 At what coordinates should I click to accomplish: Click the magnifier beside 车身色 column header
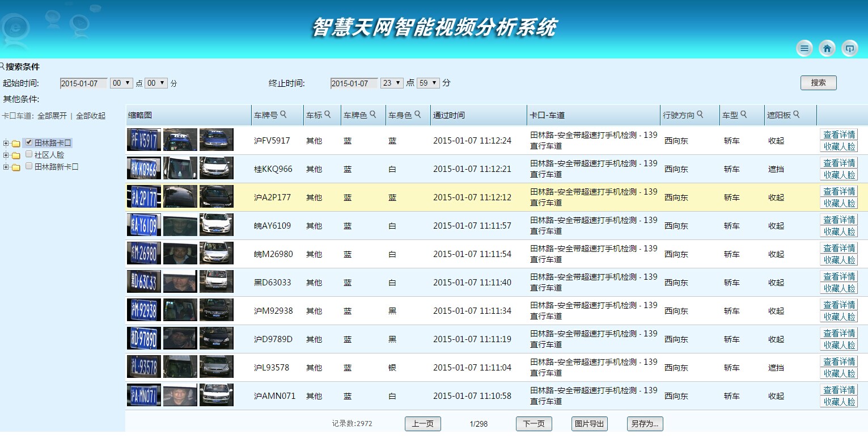pos(418,115)
